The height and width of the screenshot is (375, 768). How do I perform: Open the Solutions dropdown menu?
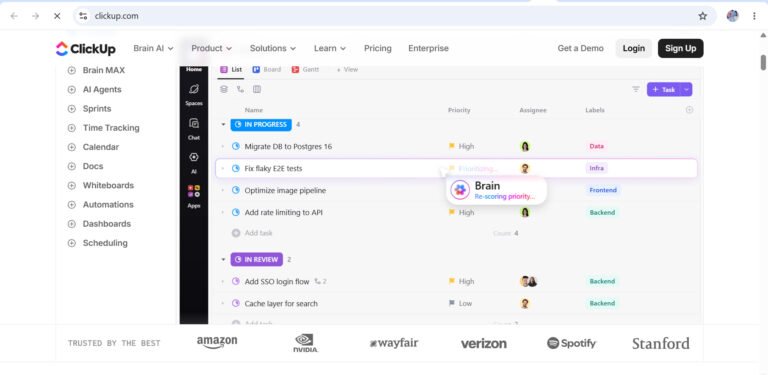pos(273,48)
